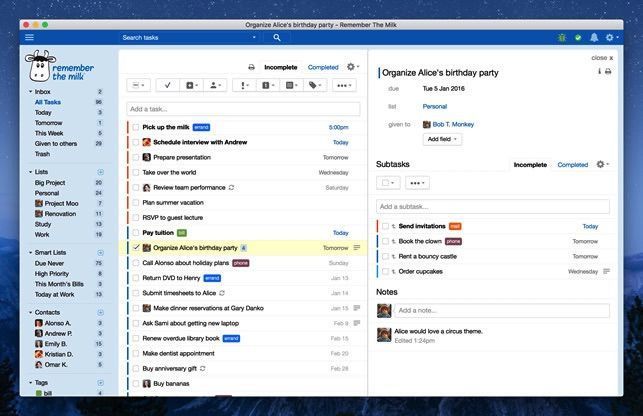
Task: Open the Personal list link in task details
Action: [x=435, y=106]
